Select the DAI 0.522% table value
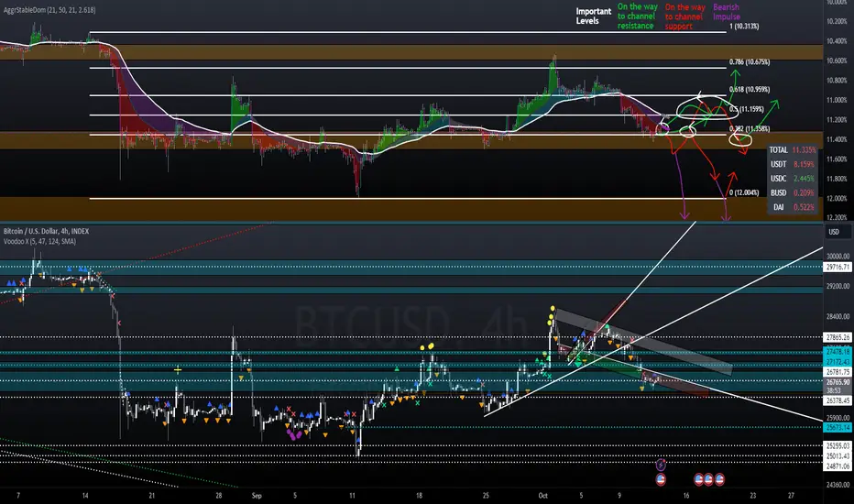The width and height of the screenshot is (854, 504). [804, 207]
